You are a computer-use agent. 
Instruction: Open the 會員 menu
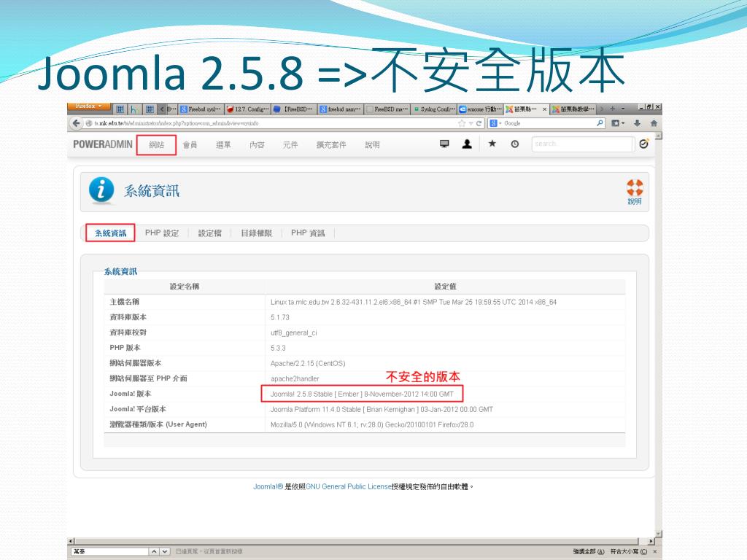tap(190, 145)
